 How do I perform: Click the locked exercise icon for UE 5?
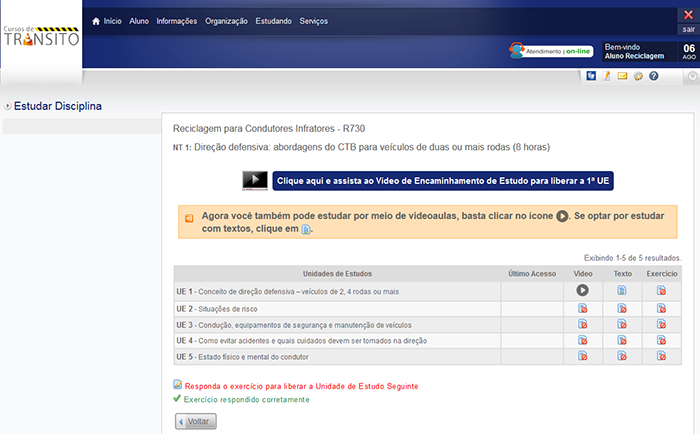pos(661,356)
